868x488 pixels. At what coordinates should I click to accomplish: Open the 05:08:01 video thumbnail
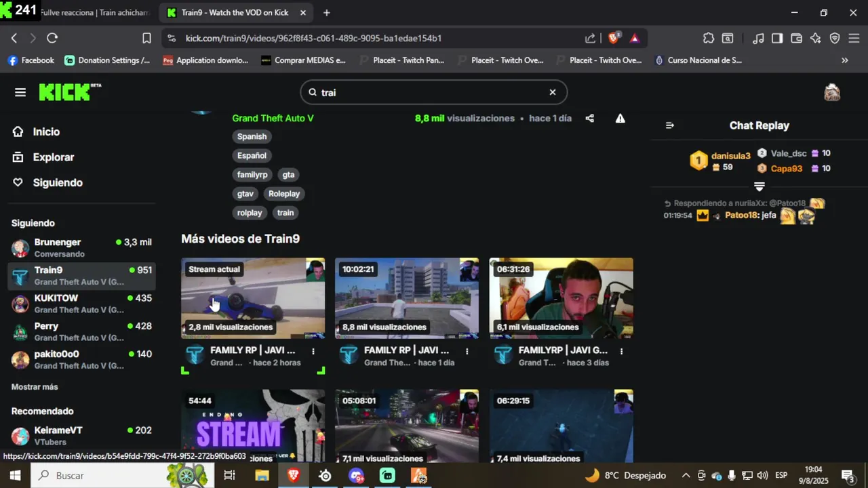407,426
